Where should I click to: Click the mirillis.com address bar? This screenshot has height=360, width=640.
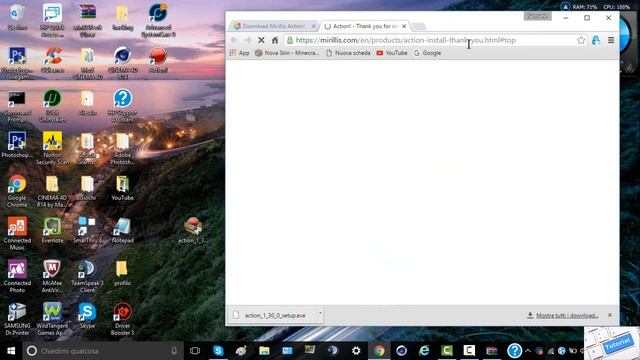click(x=431, y=40)
